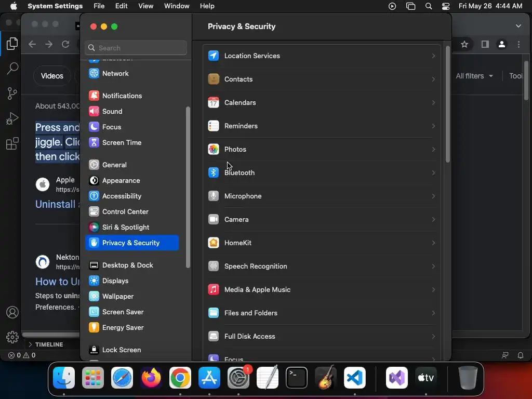Open Speech Recognition privacy row

click(x=322, y=267)
